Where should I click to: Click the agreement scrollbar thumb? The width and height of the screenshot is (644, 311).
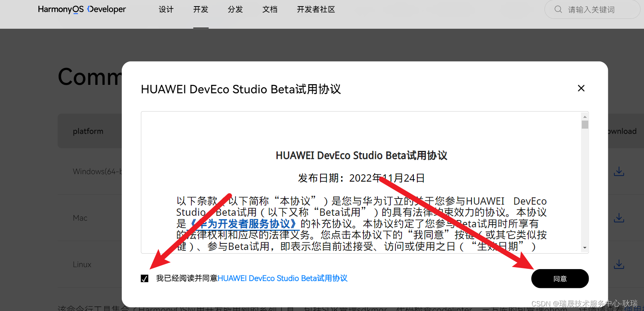pyautogui.click(x=585, y=125)
